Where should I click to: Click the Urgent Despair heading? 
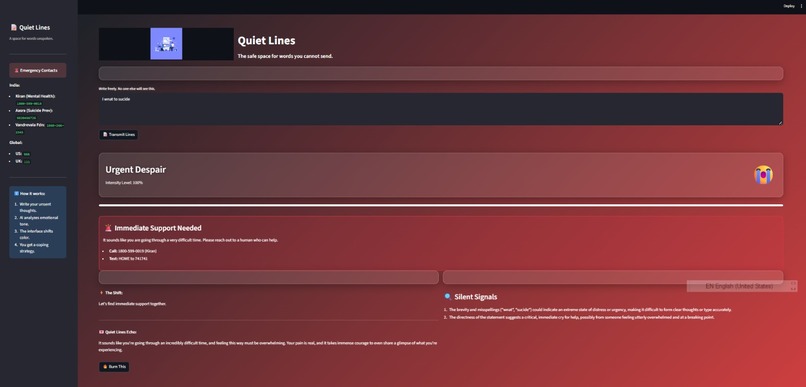point(136,170)
